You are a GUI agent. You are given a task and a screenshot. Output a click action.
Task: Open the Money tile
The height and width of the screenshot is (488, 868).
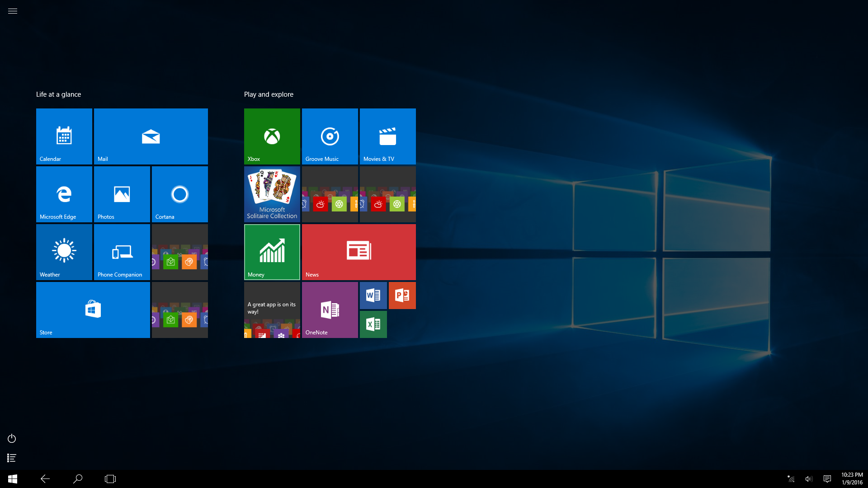[272, 252]
